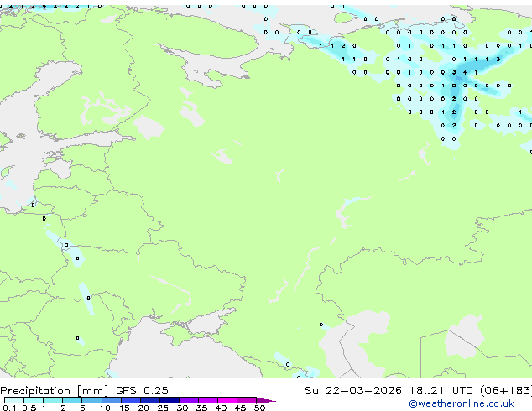Click the 20–25 mm dark blue swatch

click(x=149, y=400)
